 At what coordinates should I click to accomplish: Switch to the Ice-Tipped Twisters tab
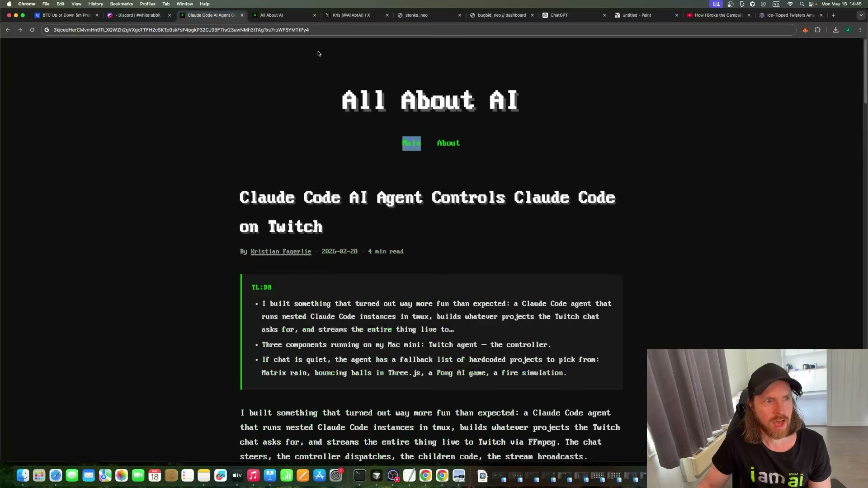(791, 15)
